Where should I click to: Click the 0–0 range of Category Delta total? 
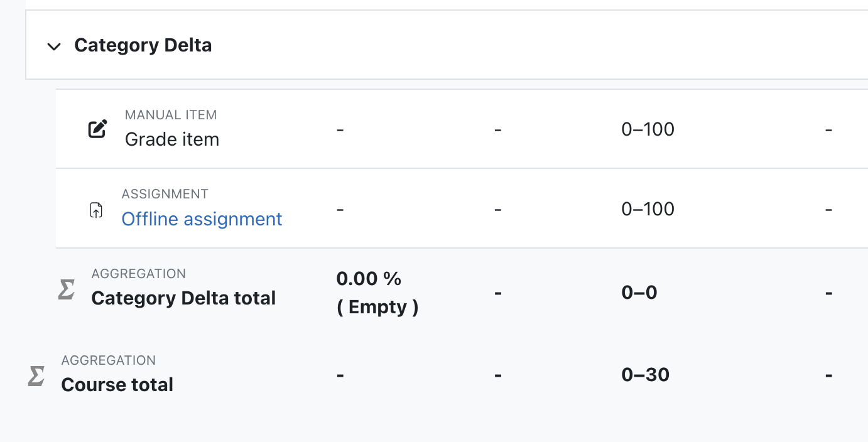click(639, 293)
